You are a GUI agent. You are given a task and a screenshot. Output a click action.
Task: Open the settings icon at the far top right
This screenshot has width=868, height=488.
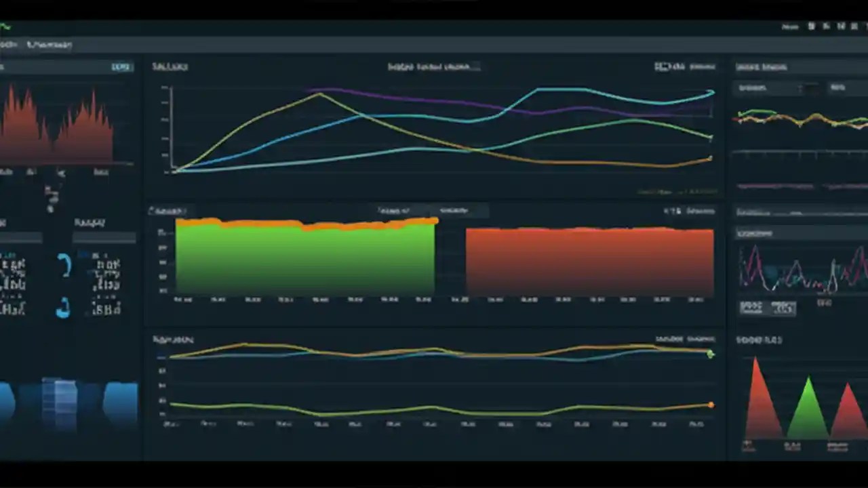pyautogui.click(x=856, y=26)
